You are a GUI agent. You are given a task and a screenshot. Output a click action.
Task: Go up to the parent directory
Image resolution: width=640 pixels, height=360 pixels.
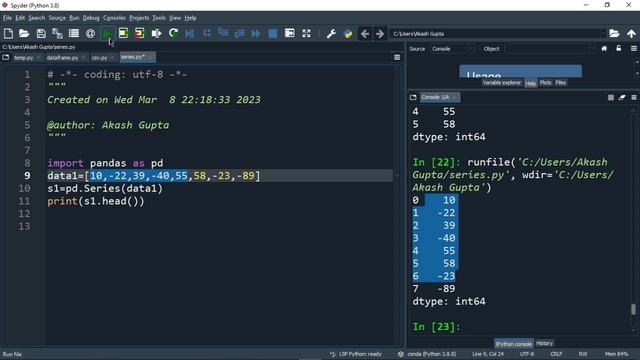coord(631,33)
